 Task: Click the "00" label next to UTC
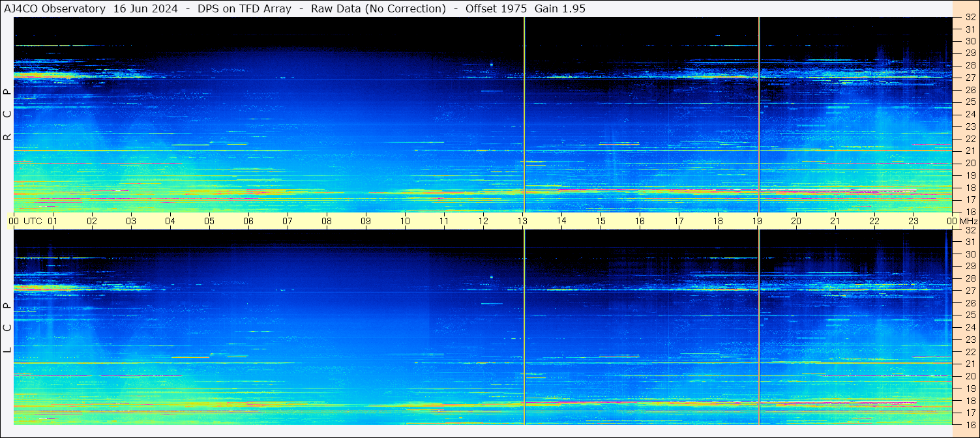point(14,221)
